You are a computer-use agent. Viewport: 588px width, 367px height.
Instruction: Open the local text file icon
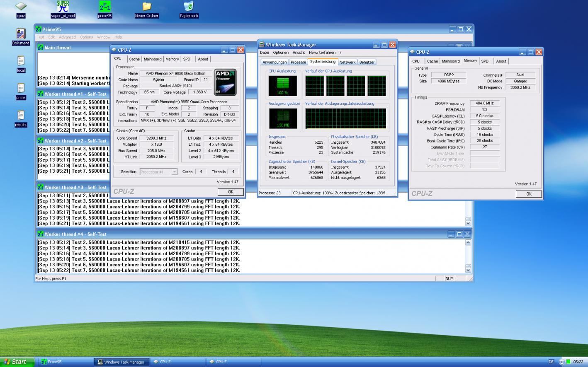tap(21, 60)
